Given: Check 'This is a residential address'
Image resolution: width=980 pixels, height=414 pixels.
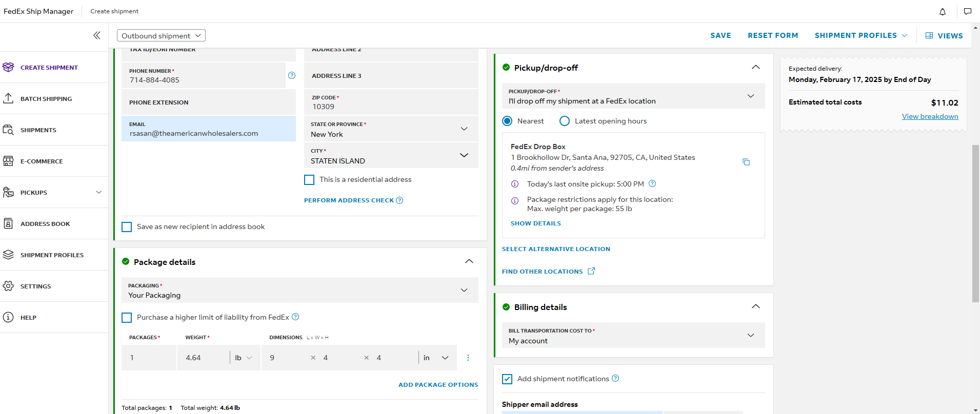Looking at the screenshot, I should click(x=309, y=180).
